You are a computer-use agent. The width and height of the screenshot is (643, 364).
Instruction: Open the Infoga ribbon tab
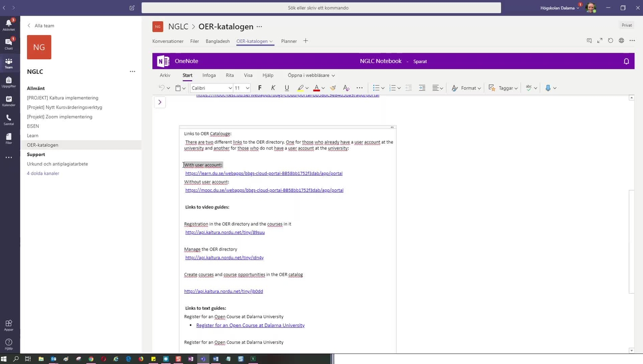pos(209,75)
